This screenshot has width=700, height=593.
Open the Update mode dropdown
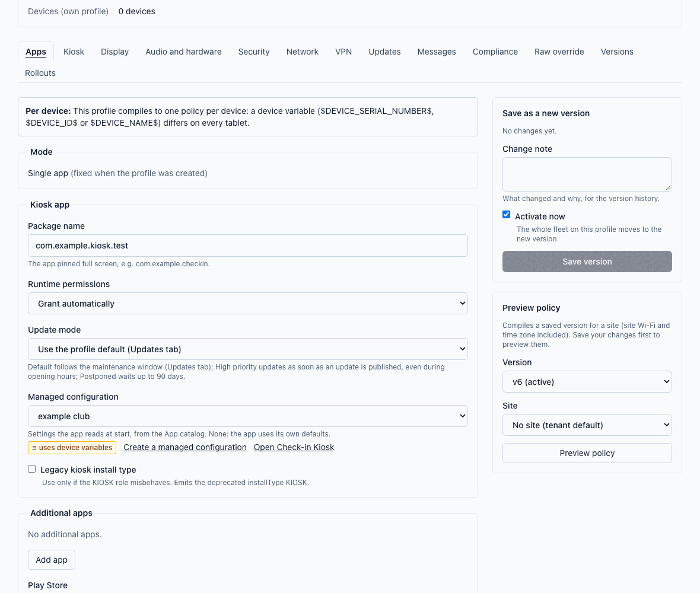(248, 349)
